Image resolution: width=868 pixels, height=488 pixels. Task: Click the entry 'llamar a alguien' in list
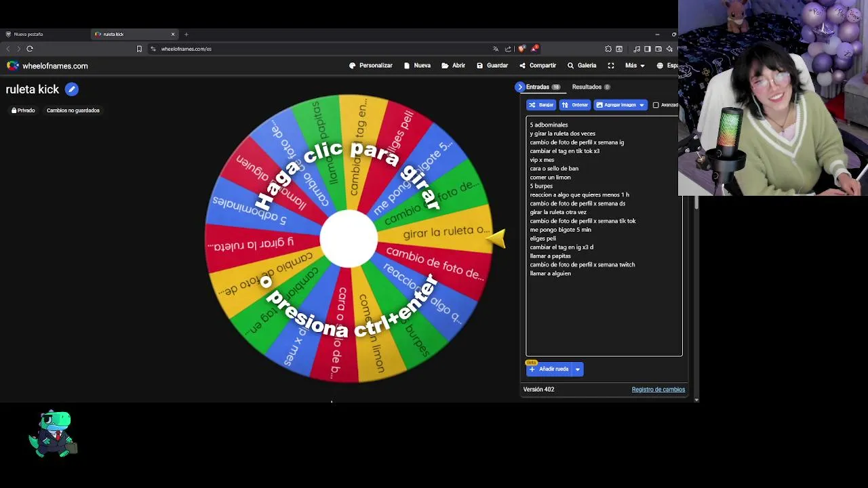(550, 274)
